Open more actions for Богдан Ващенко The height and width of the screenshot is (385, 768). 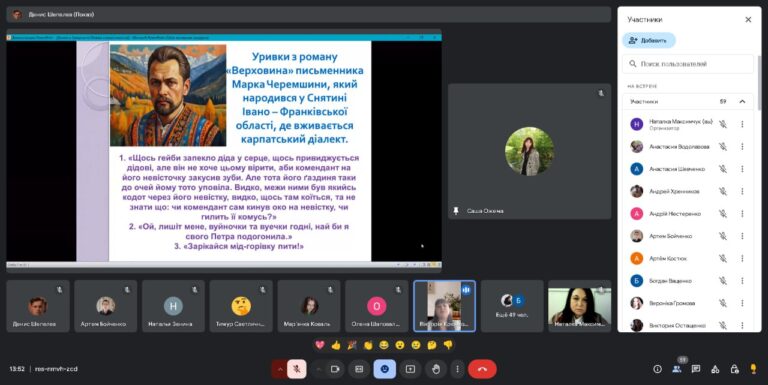click(743, 281)
